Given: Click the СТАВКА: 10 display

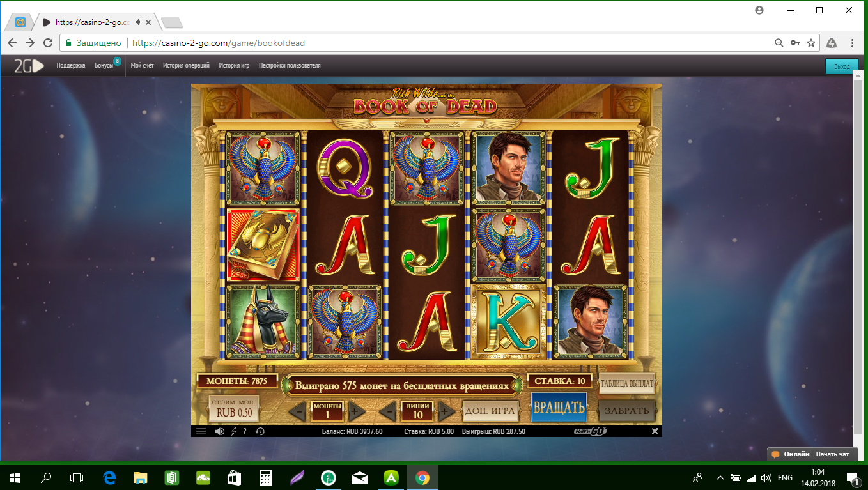Looking at the screenshot, I should coord(559,381).
